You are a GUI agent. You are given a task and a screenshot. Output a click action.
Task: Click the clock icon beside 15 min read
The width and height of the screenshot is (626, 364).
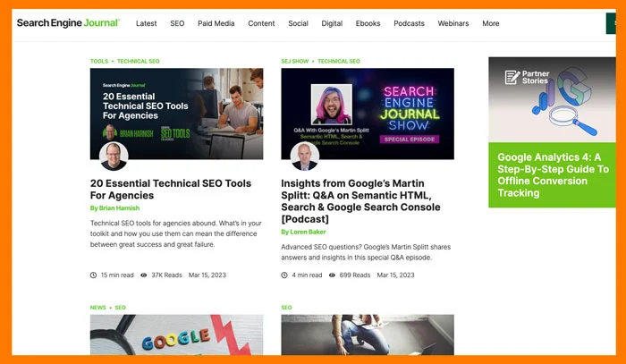93,275
